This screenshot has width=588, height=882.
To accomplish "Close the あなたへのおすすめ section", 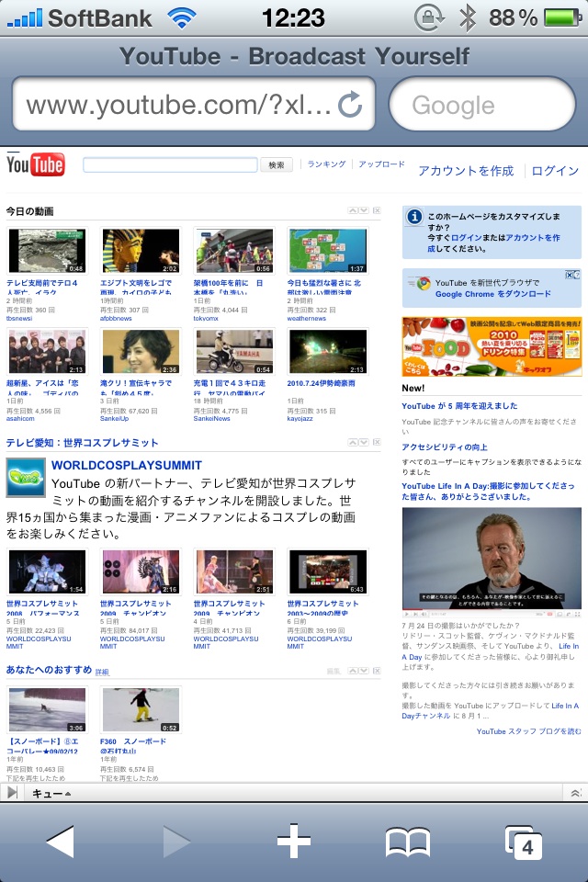I will pos(377,671).
